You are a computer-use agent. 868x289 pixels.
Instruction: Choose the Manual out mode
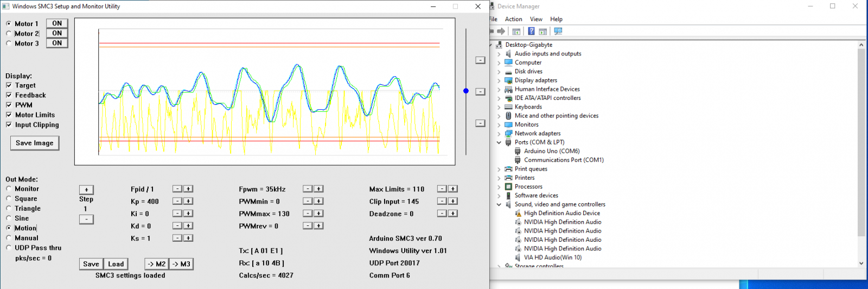coord(9,237)
